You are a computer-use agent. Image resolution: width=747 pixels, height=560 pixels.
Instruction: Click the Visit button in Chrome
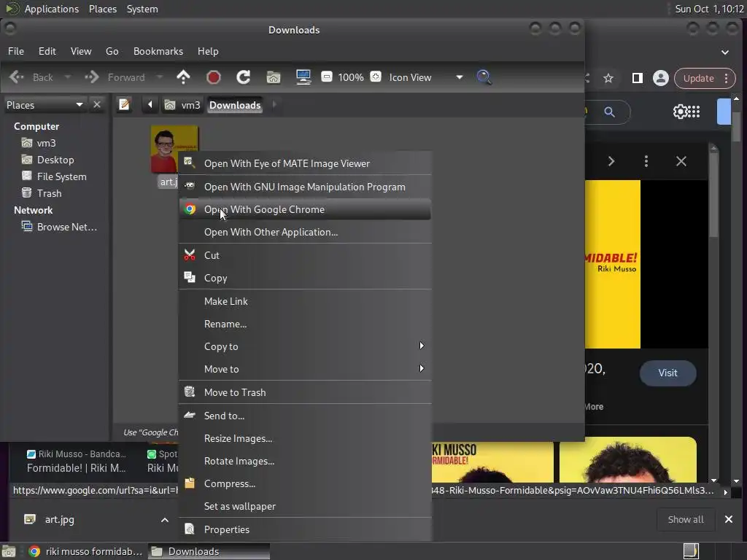click(x=667, y=373)
